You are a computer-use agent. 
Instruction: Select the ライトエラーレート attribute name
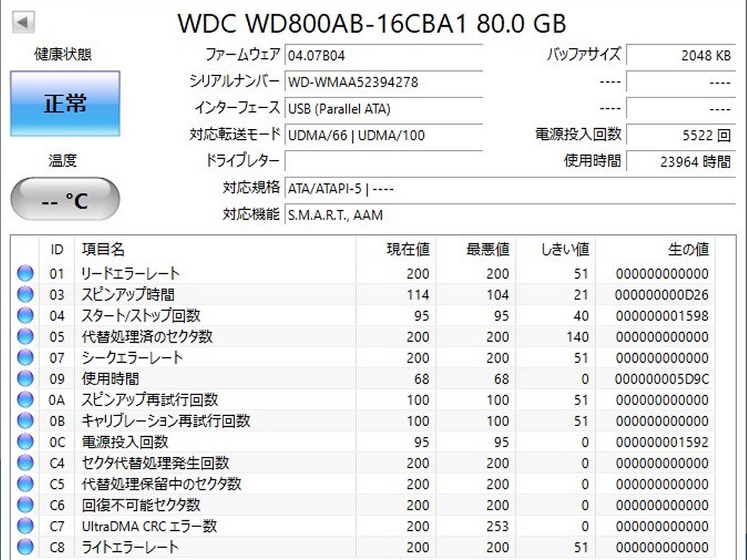coord(130,548)
